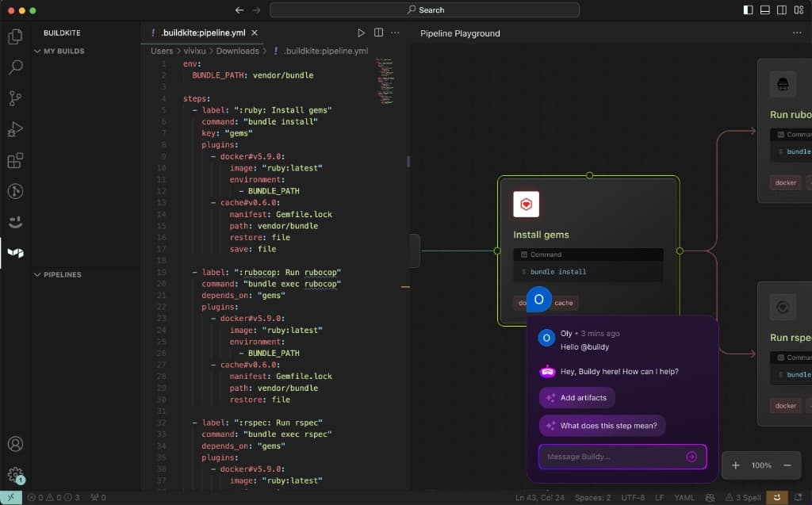Click the zoom in plus button
This screenshot has height=505, width=812.
click(736, 465)
